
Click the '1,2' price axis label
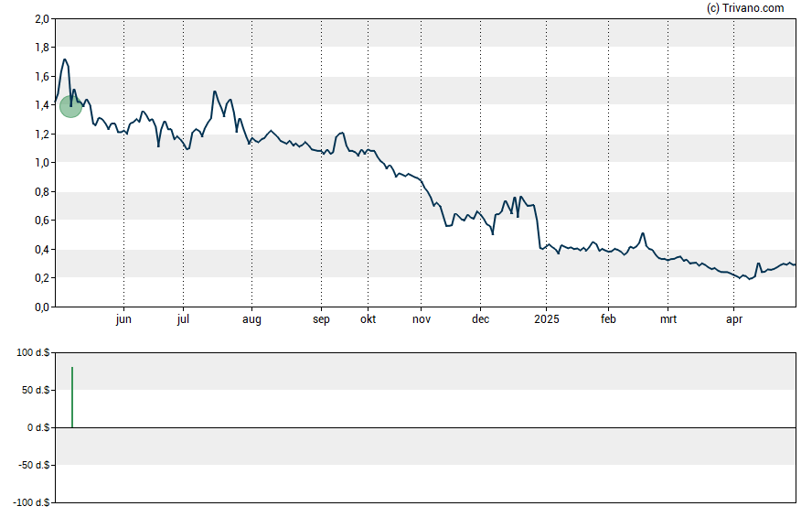42,135
